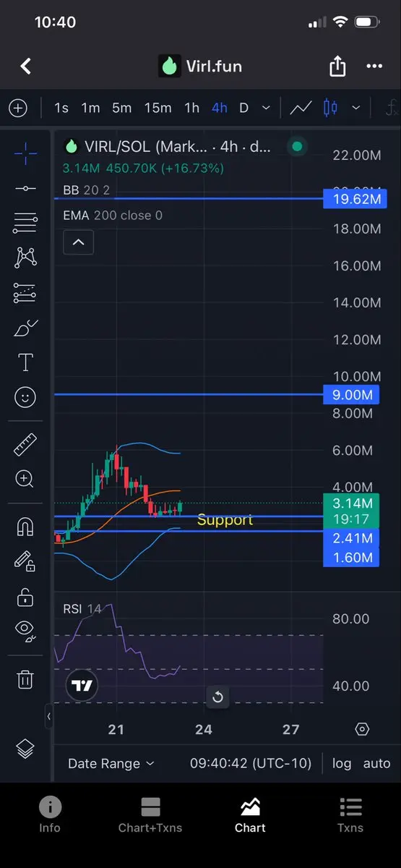
Task: Reset chart view with circular arrow
Action: [x=217, y=697]
